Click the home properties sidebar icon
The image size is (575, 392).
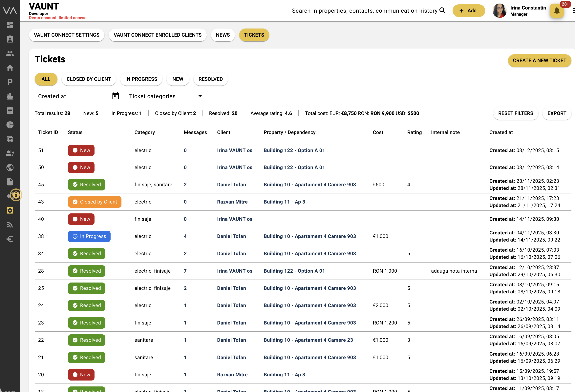10,68
